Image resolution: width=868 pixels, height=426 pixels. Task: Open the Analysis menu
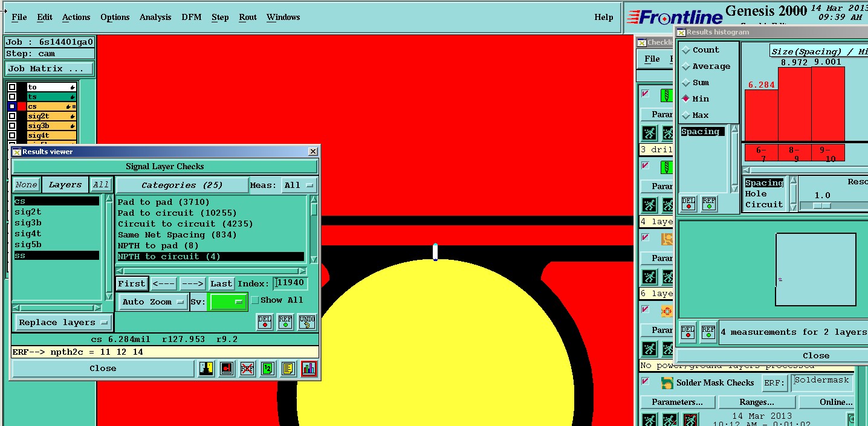155,17
